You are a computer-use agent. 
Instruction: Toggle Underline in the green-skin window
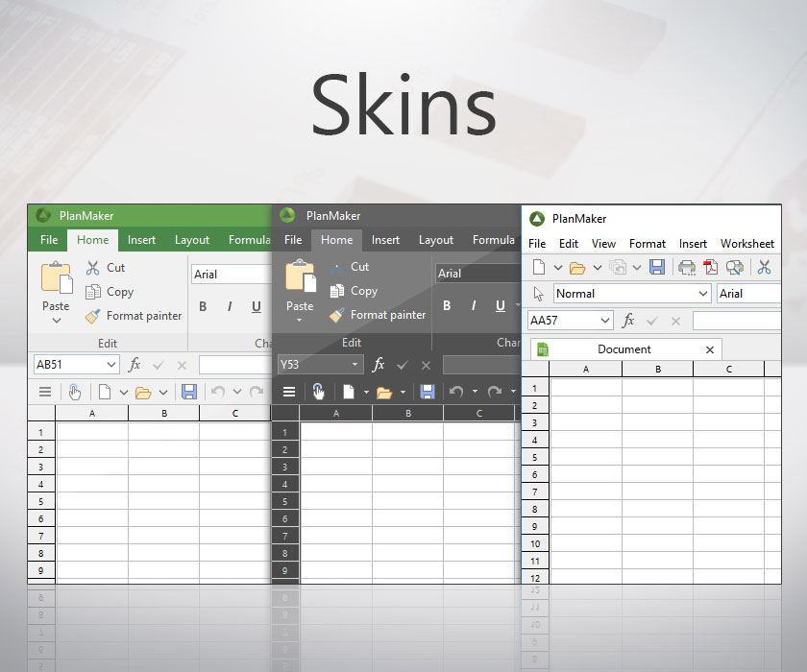click(x=257, y=307)
